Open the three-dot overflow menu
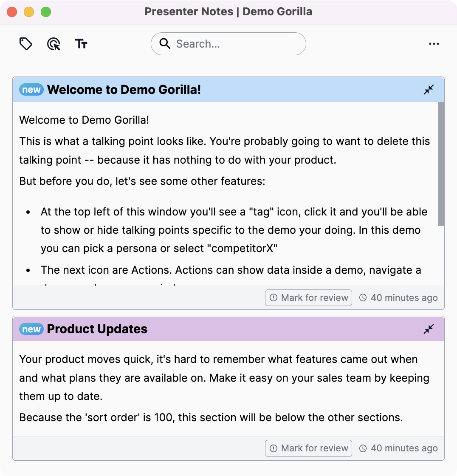The width and height of the screenshot is (457, 476). (434, 44)
